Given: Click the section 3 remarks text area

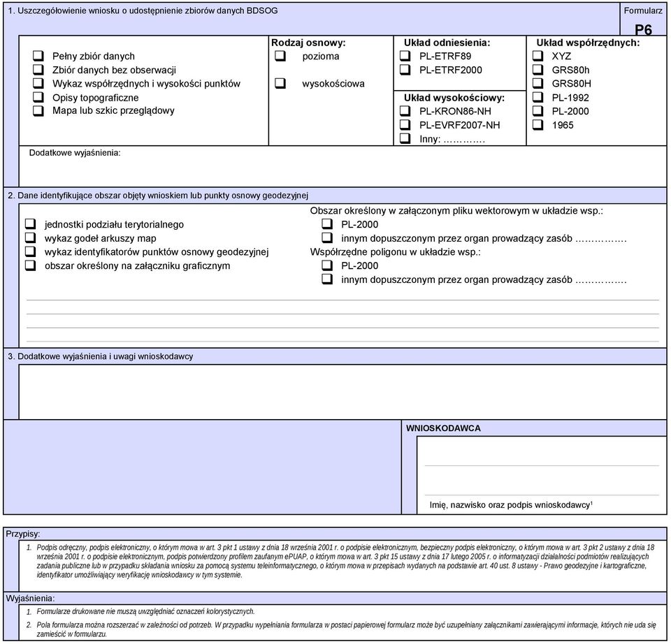Looking at the screenshot, I should [x=342, y=392].
